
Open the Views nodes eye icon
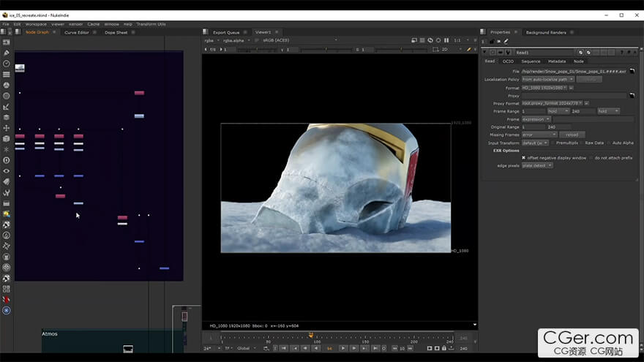(x=6, y=170)
